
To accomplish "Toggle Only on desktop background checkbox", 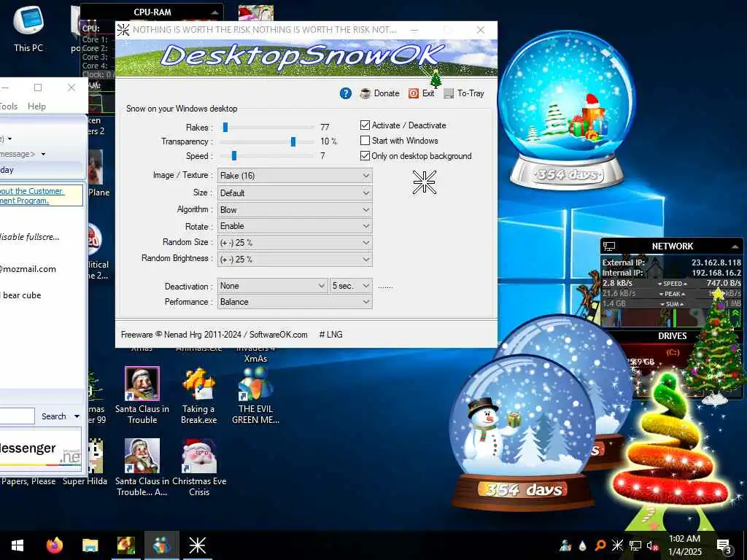I will [x=365, y=156].
